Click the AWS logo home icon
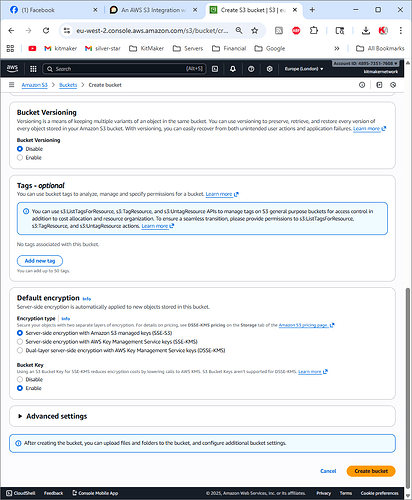Screen dimensions: 412x500 coord(12,69)
